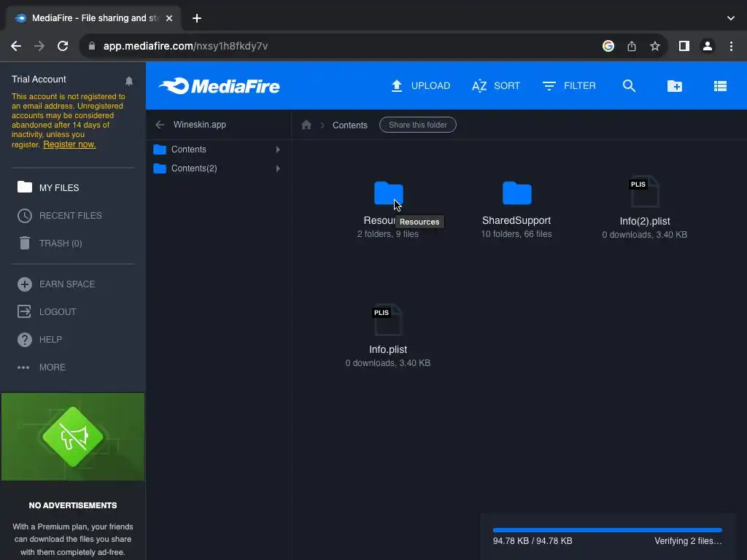
Task: Click the "Verifying 2 files…" status text
Action: tap(688, 541)
